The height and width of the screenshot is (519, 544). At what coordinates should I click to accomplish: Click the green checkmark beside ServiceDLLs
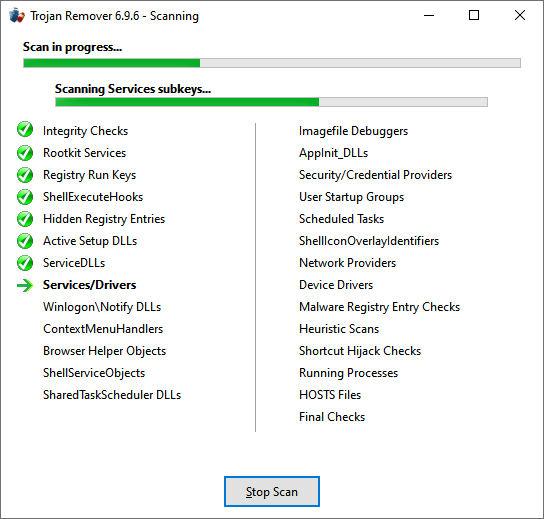pos(25,263)
